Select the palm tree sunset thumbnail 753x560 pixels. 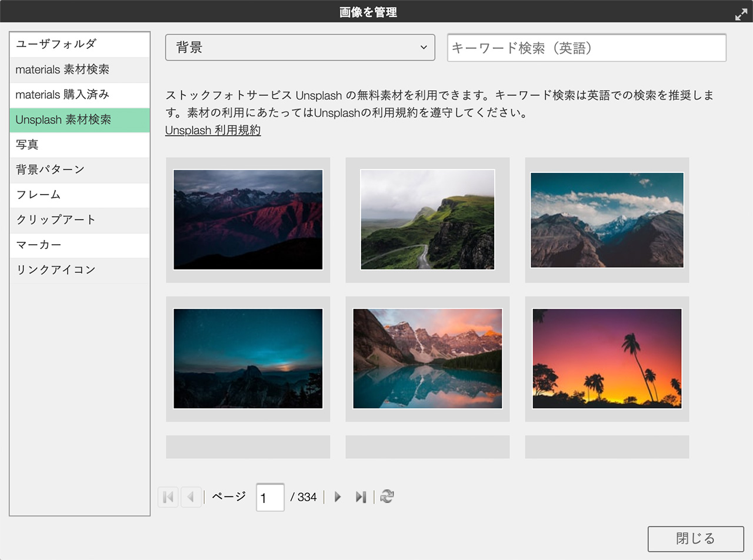607,358
